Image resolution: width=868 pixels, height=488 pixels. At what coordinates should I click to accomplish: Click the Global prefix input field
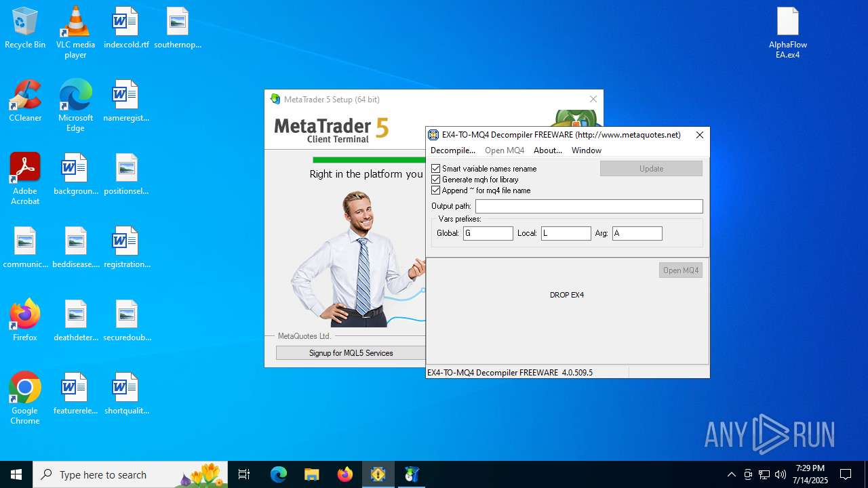tap(488, 233)
